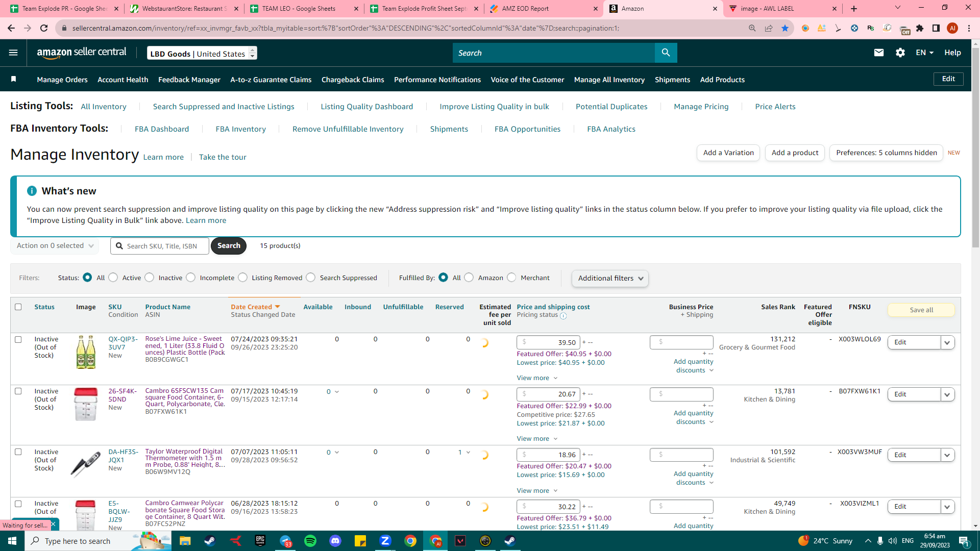Screen dimensions: 980x551
Task: Click the Chrome profile avatar icon
Action: pyautogui.click(x=952, y=28)
